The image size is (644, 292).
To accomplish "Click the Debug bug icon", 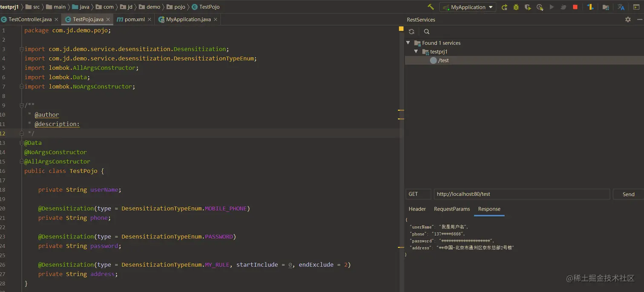I will (x=516, y=7).
